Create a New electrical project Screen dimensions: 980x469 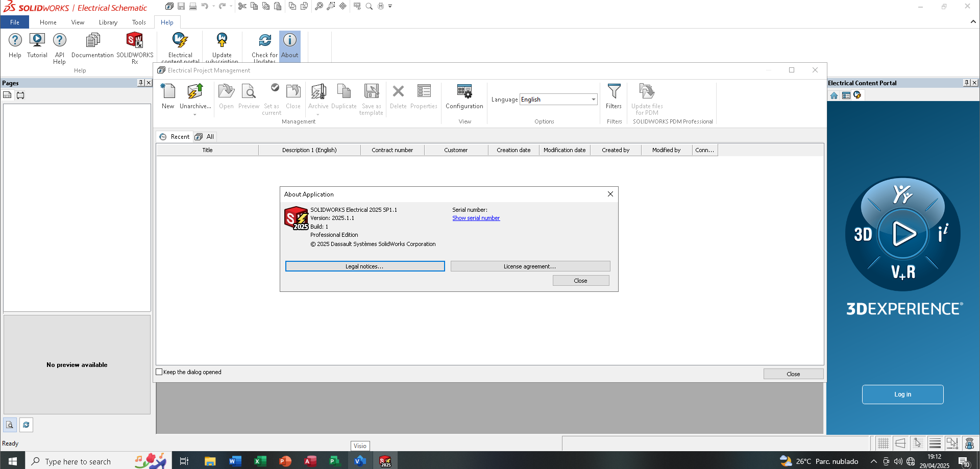pyautogui.click(x=168, y=91)
